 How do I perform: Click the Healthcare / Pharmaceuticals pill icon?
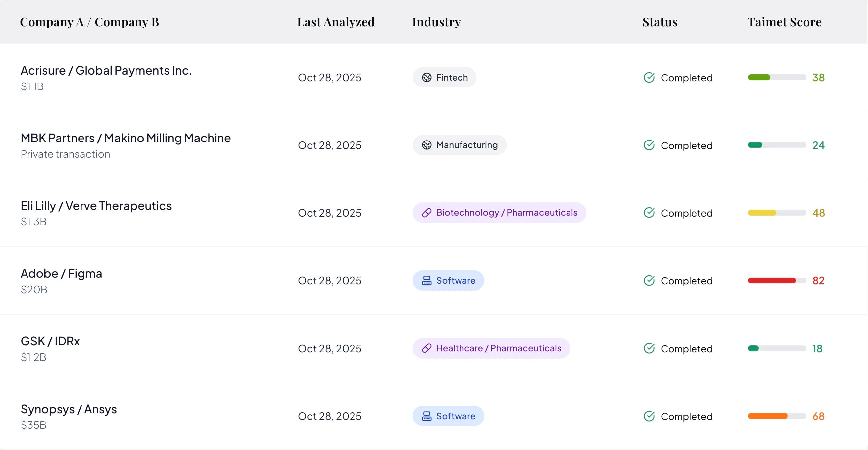[427, 348]
